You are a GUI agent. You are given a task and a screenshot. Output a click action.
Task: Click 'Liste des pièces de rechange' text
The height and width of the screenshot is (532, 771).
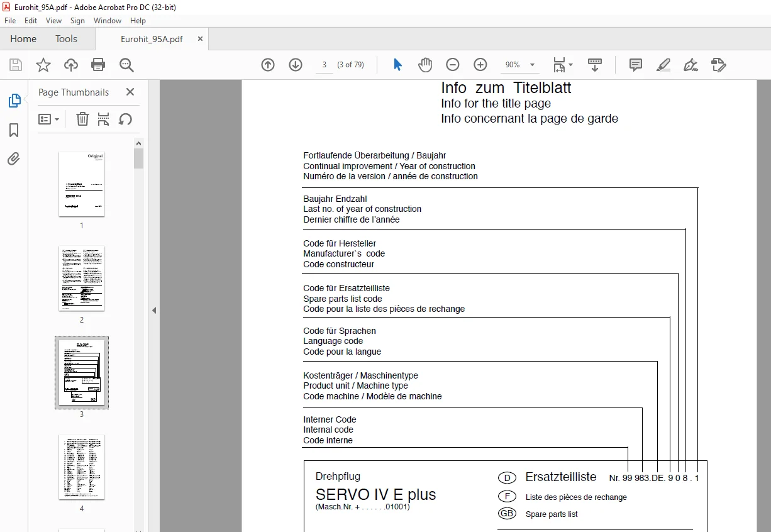click(x=576, y=497)
